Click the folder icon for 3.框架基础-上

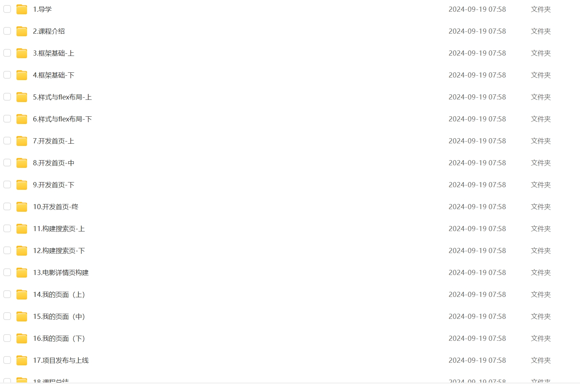(x=22, y=53)
